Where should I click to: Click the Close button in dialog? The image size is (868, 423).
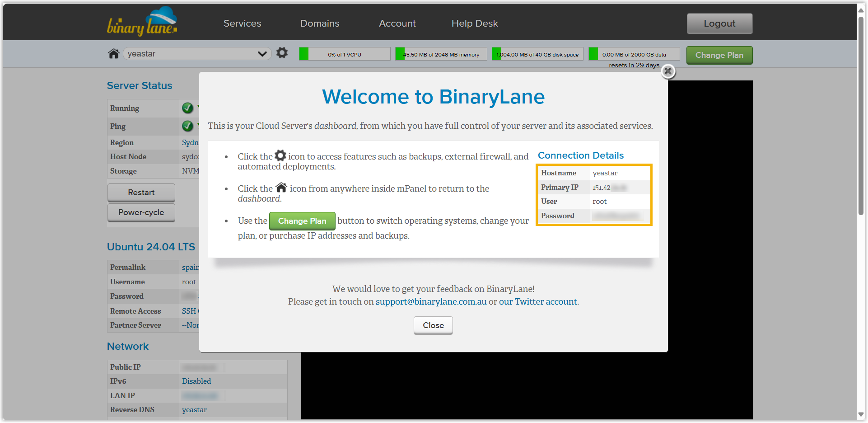click(433, 325)
